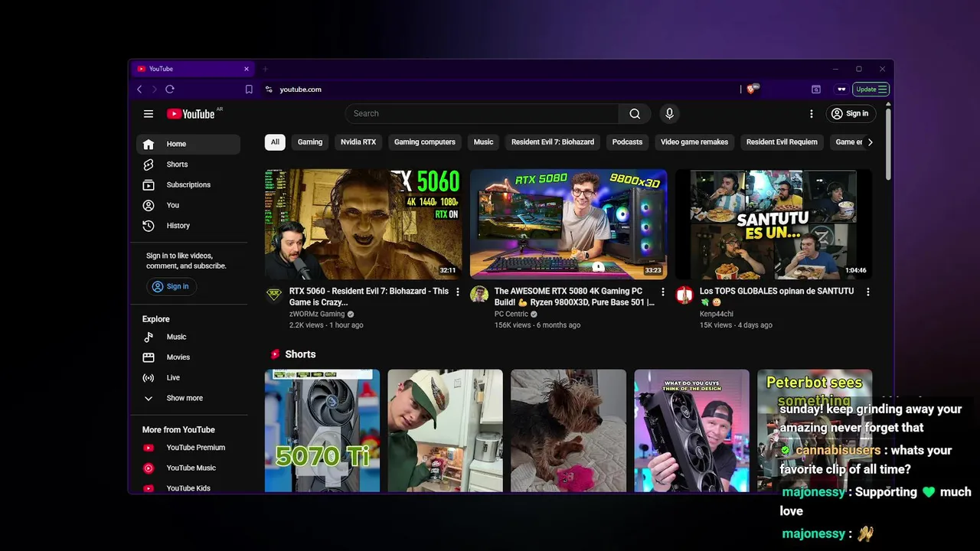The width and height of the screenshot is (980, 551).
Task: Open options menu for RTX 5080 build video
Action: click(x=663, y=292)
